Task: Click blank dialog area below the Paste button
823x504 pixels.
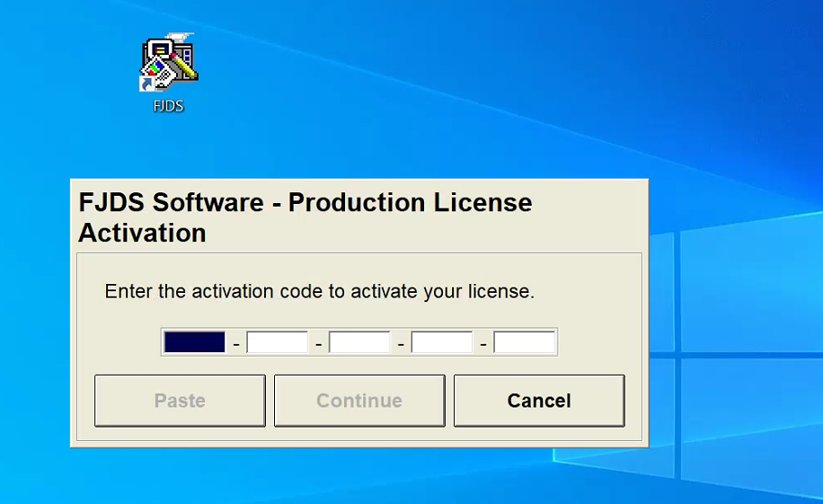Action: point(180,434)
